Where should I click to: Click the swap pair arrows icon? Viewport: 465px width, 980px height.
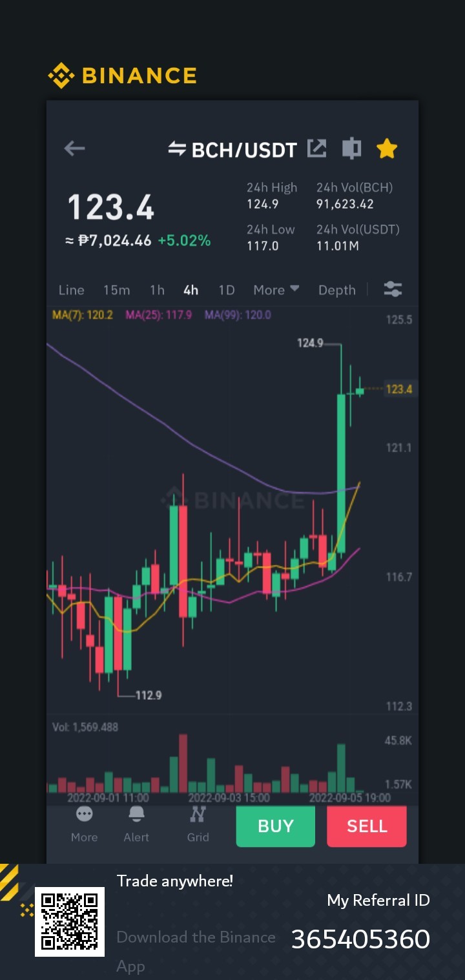pos(177,148)
